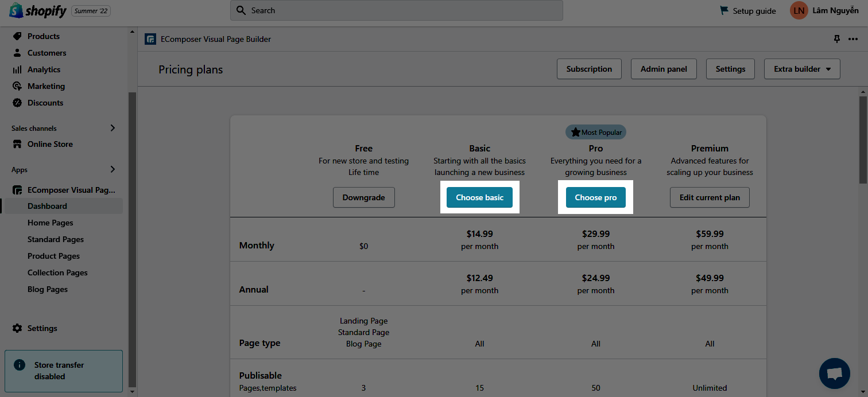Open Blog Pages under EComposer
This screenshot has height=397, width=868.
point(48,289)
